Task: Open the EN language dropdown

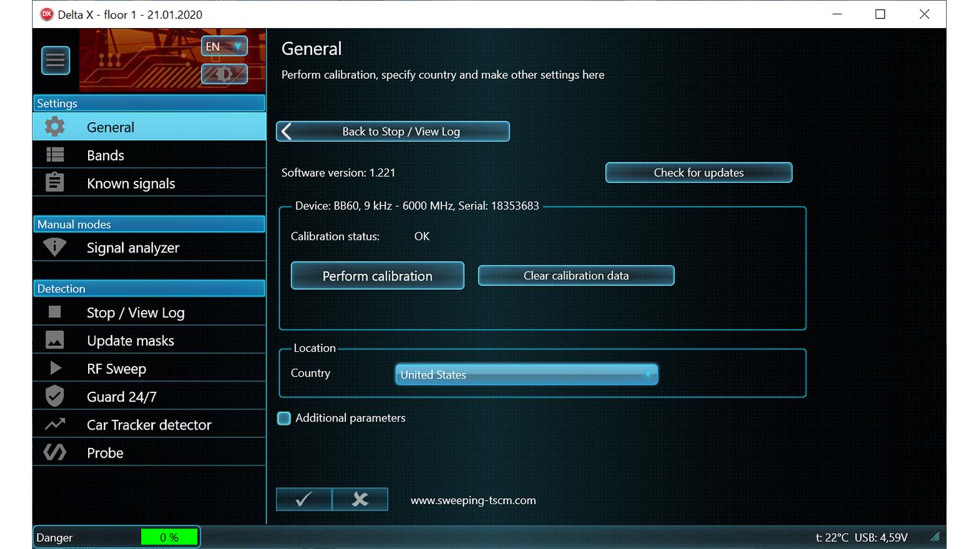Action: [x=224, y=46]
